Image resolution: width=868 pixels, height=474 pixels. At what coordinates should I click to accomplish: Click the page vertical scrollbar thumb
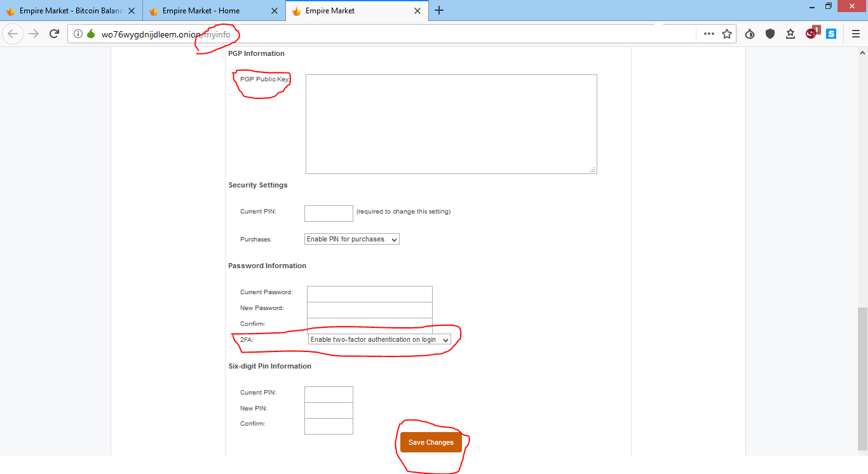click(x=862, y=379)
